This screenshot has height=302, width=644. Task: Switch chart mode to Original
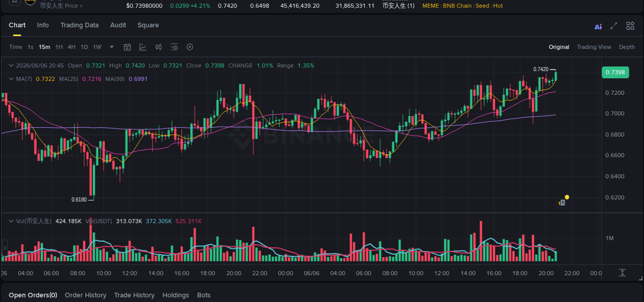click(x=559, y=47)
